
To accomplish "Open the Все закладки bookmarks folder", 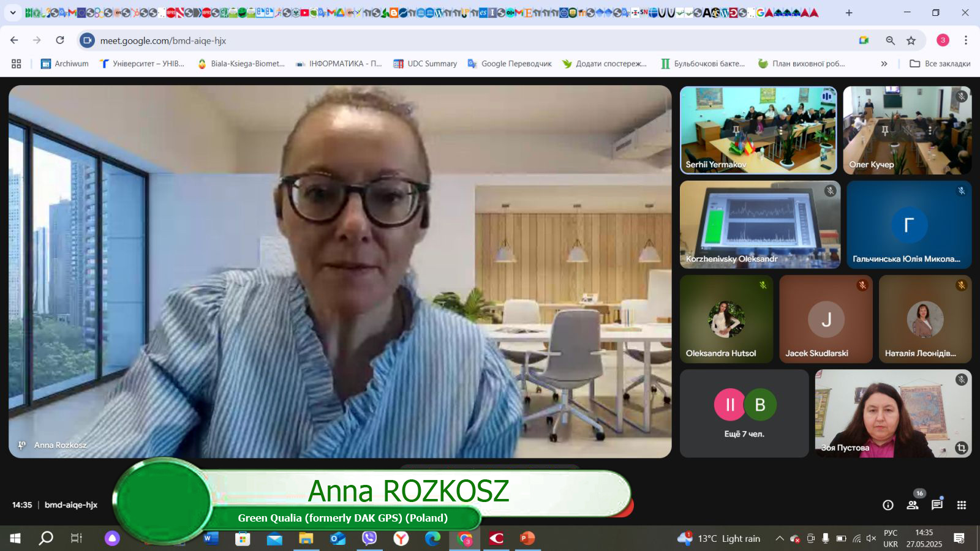I will tap(940, 64).
